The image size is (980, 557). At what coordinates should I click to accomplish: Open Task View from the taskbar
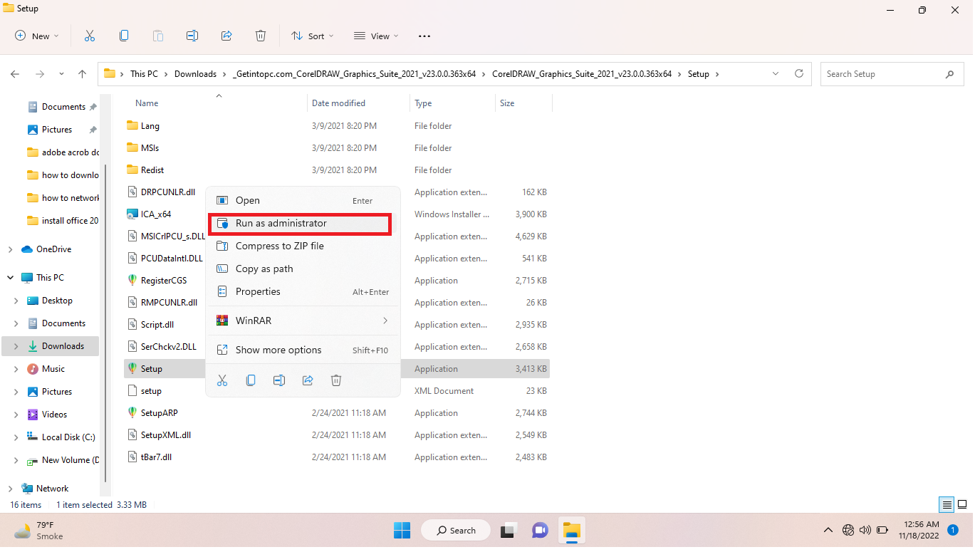click(x=508, y=530)
